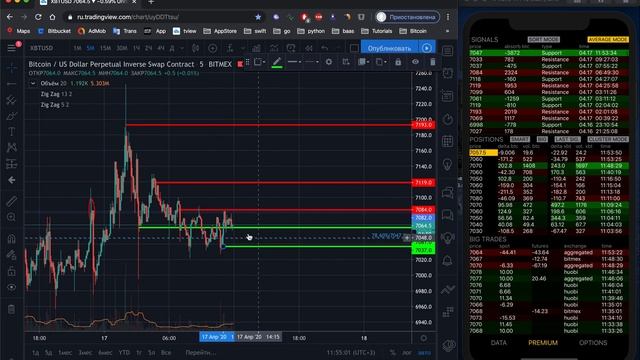Screen dimensions: 640x360
Task: Collapse the indicator legend chevron
Action: [33, 83]
